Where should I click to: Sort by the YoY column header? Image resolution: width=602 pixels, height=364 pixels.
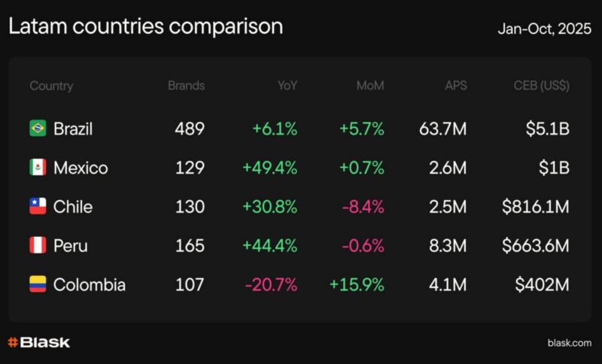click(x=287, y=86)
